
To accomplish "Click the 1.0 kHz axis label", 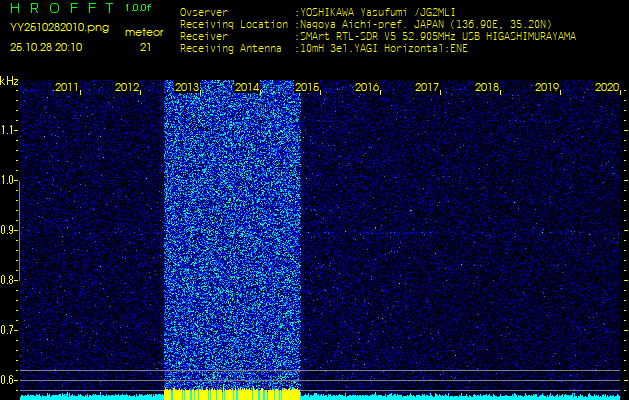I will pos(8,181).
